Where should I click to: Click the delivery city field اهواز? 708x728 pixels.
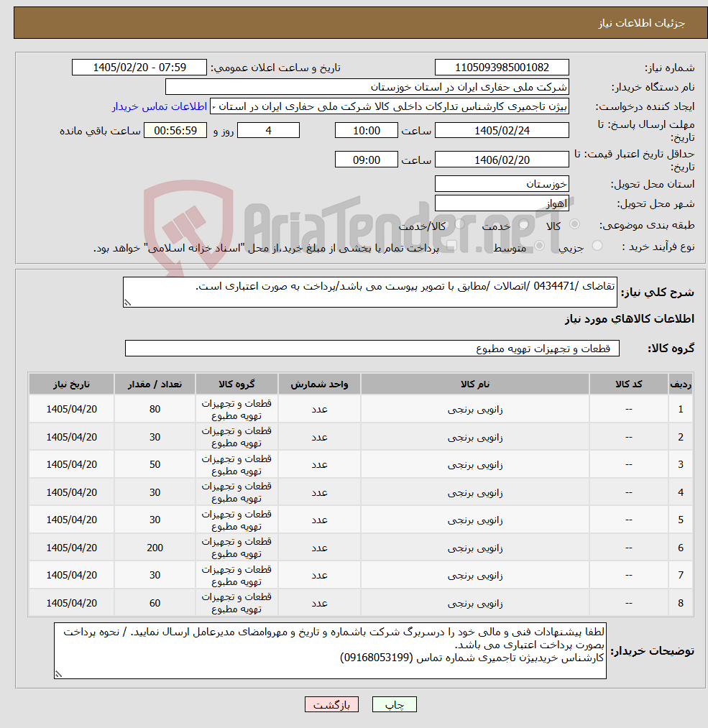click(x=502, y=203)
